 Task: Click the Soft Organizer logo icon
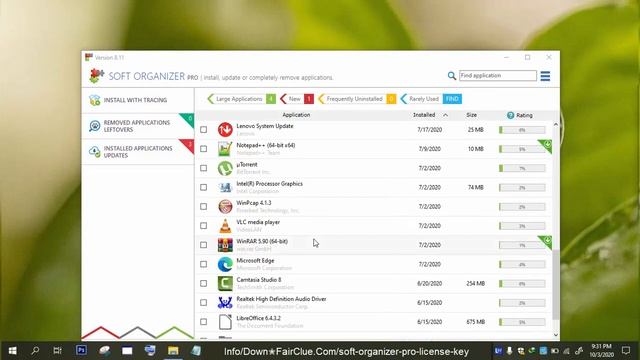point(96,76)
